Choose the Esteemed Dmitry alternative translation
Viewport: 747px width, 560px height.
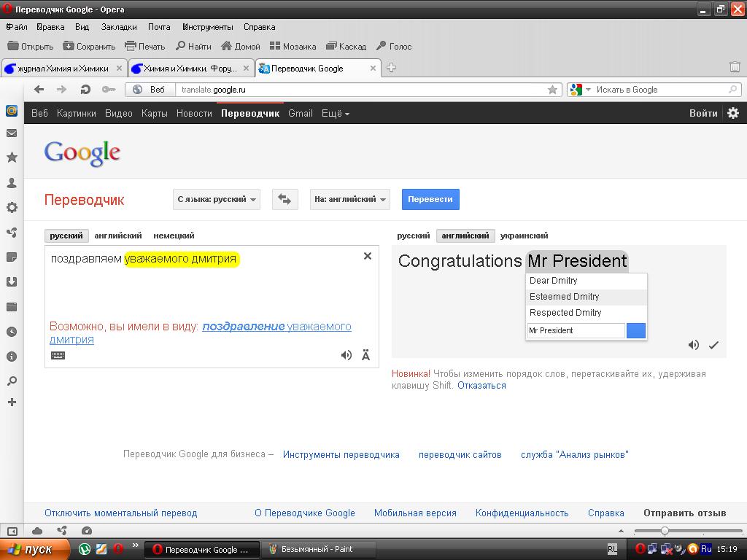565,297
